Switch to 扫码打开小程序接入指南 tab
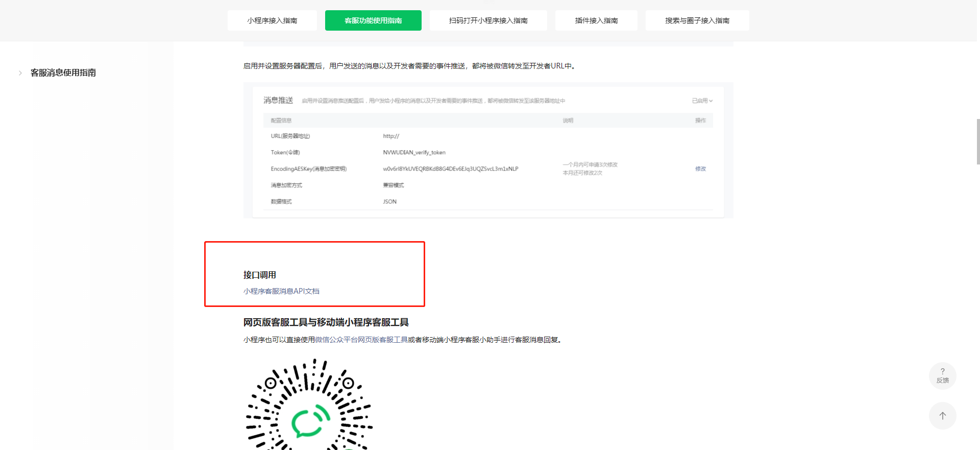Screen dimensions: 980x450 point(488,20)
